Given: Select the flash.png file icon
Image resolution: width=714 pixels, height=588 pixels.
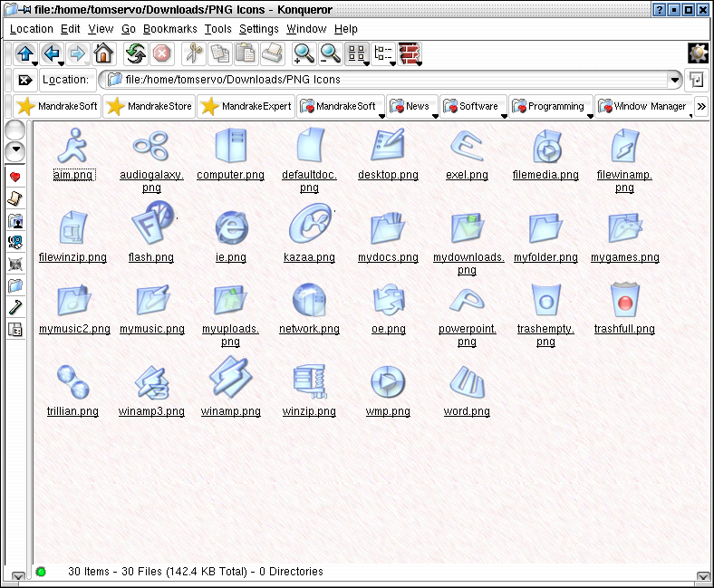Looking at the screenshot, I should pyautogui.click(x=152, y=223).
